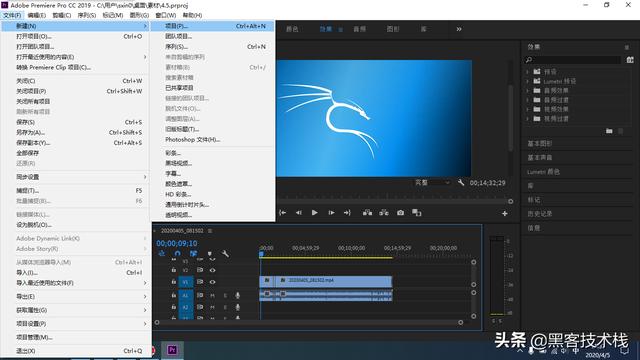This screenshot has width=640, height=360.
Task: Switch to 音频 workspace tab
Action: click(360, 29)
